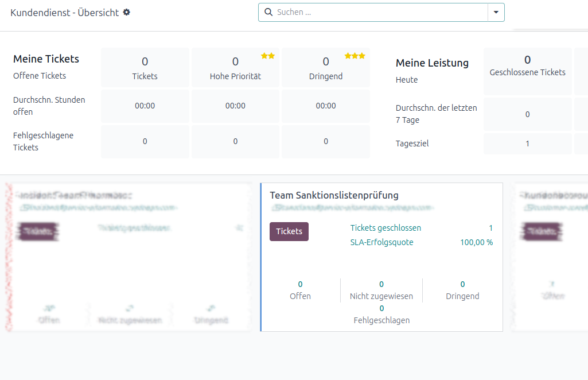Click the Tagesziel value field
This screenshot has height=380, width=588.
[527, 144]
